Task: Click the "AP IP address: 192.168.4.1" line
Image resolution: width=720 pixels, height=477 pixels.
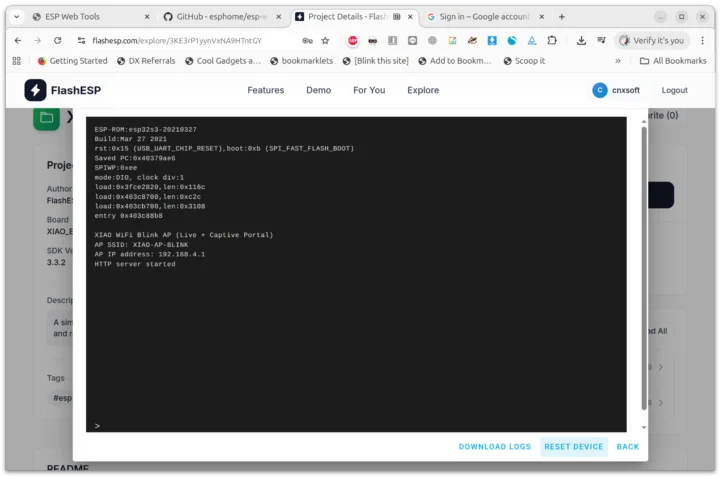Action: tap(150, 254)
